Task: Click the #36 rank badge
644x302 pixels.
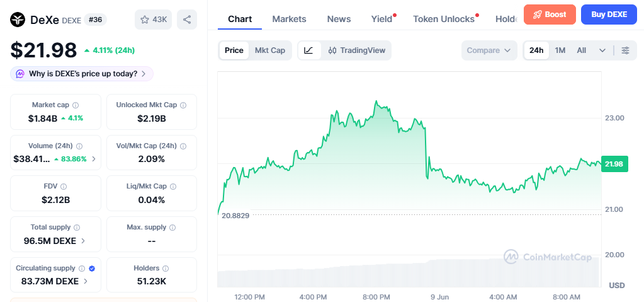Action: click(95, 20)
